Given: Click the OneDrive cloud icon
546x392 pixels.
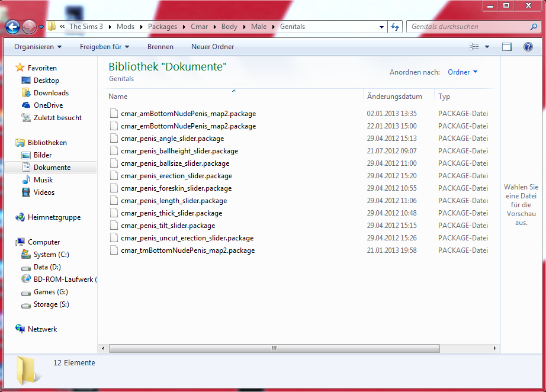Looking at the screenshot, I should 26,105.
